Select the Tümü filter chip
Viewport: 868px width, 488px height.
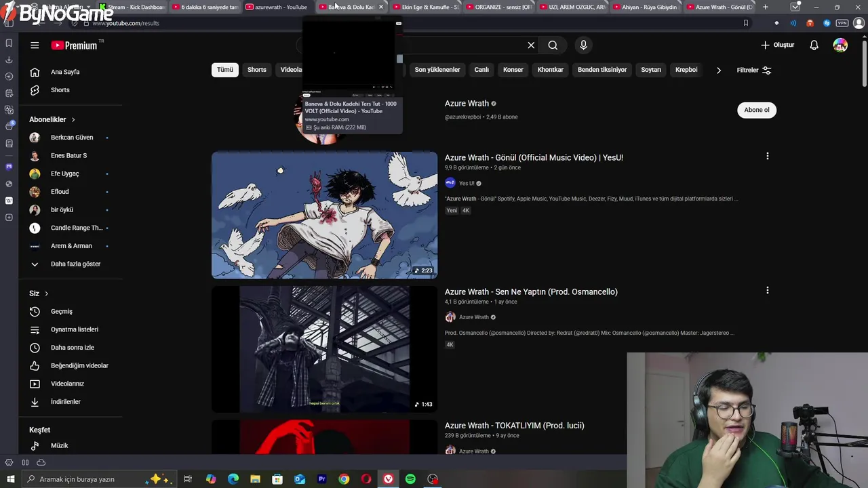(x=225, y=70)
